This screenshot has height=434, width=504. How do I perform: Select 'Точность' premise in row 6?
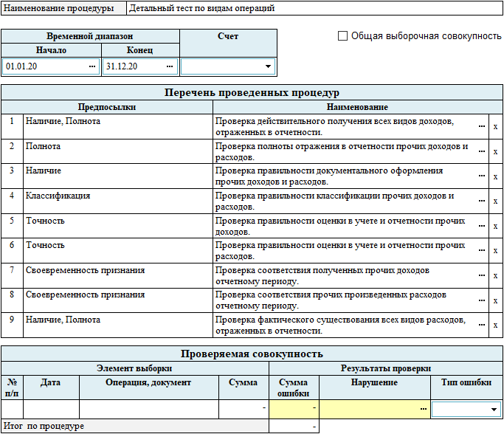(45, 245)
